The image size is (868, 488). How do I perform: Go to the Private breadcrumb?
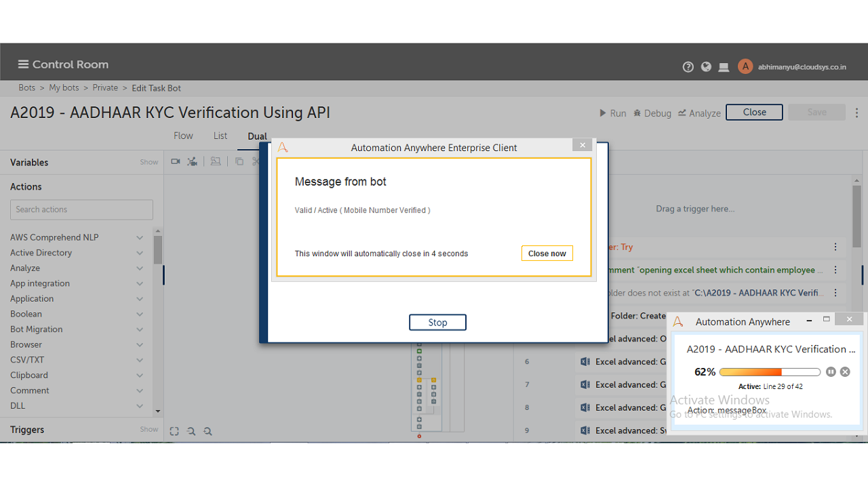[105, 88]
